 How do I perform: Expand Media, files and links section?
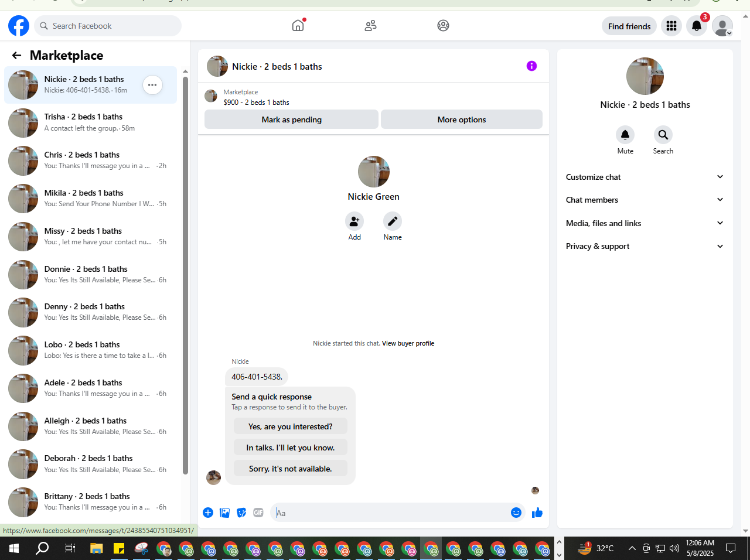coord(645,223)
